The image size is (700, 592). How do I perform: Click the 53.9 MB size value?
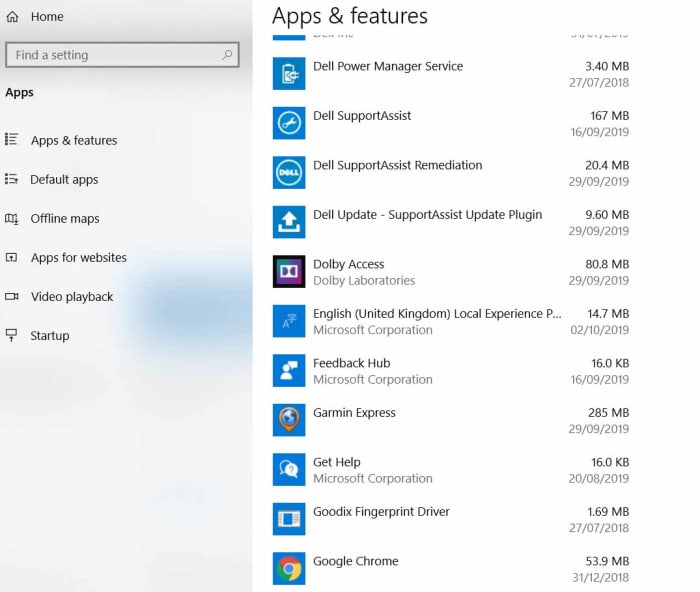(x=607, y=561)
